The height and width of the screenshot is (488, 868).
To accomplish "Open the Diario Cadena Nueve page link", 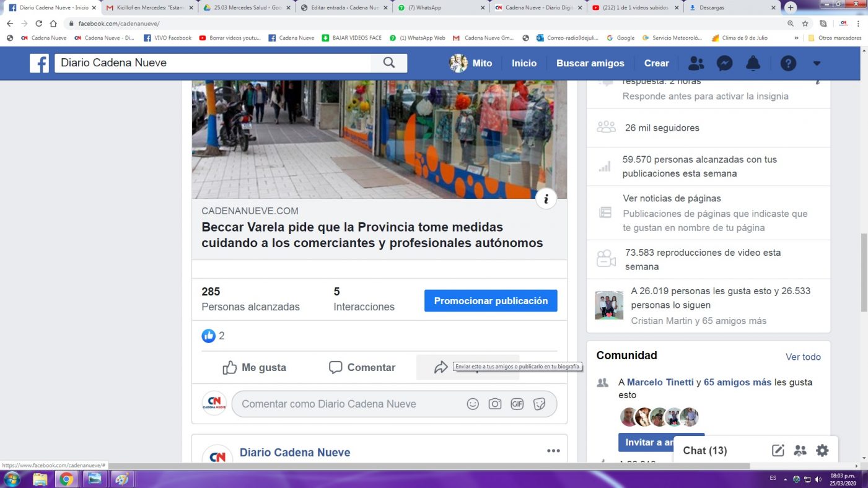I will click(x=295, y=452).
